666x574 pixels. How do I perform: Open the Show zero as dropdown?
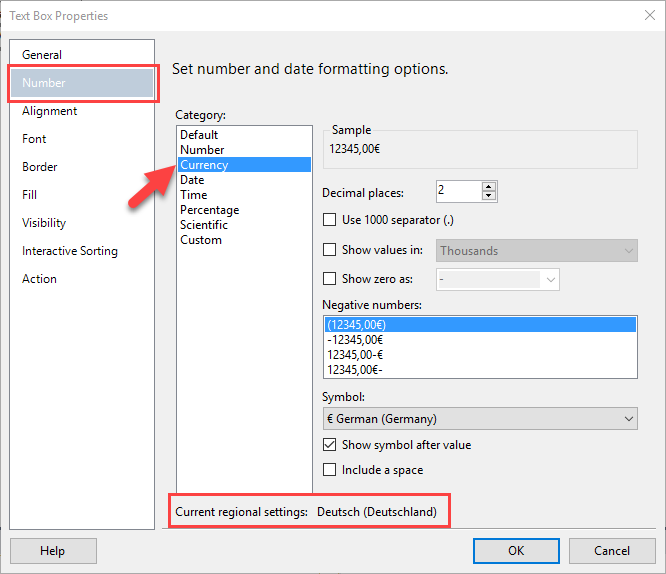(497, 280)
